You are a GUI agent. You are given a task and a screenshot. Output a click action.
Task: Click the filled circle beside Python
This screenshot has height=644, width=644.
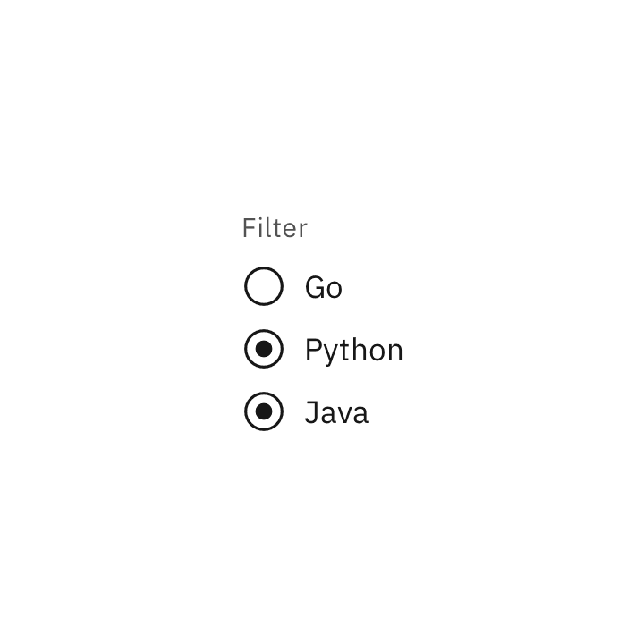coord(264,350)
